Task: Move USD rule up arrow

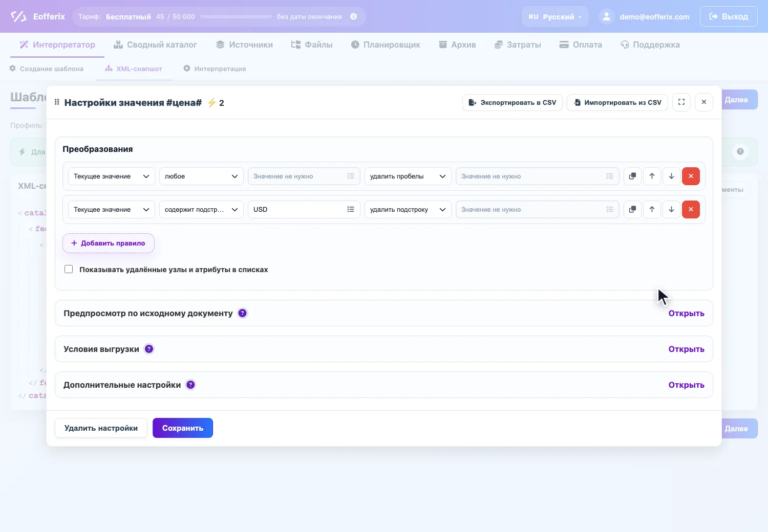Action: point(652,209)
